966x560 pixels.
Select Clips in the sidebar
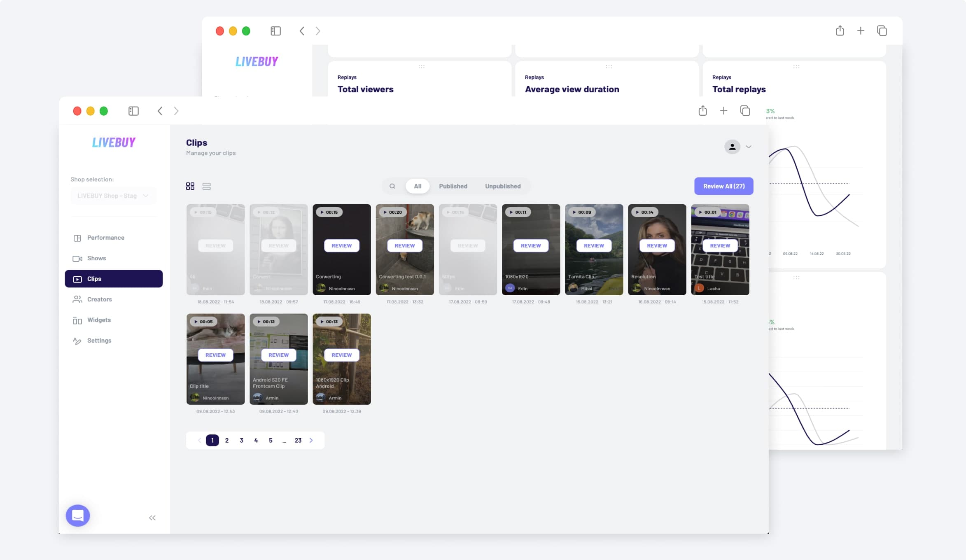pyautogui.click(x=113, y=279)
